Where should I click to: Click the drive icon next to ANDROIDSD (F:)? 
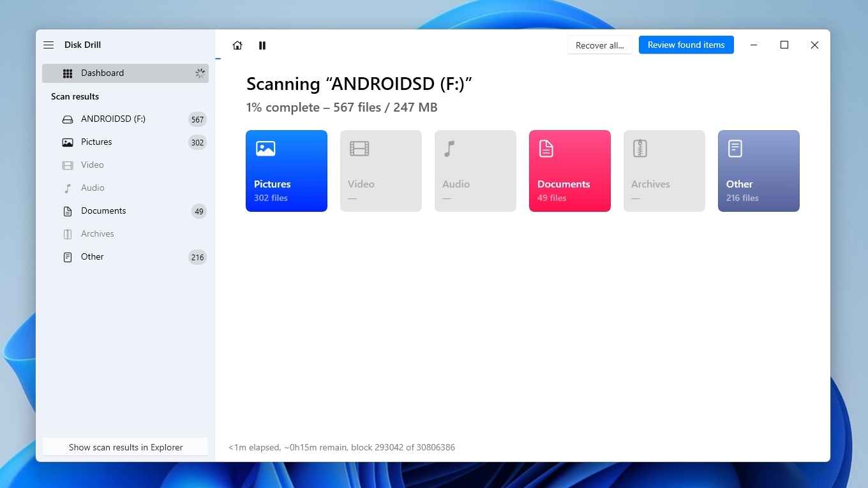click(67, 119)
